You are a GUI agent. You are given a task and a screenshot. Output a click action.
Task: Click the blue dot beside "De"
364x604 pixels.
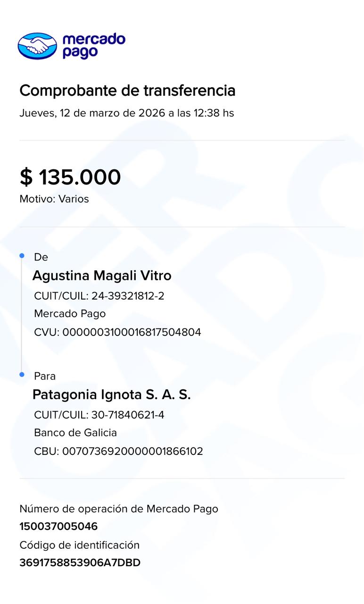[22, 256]
